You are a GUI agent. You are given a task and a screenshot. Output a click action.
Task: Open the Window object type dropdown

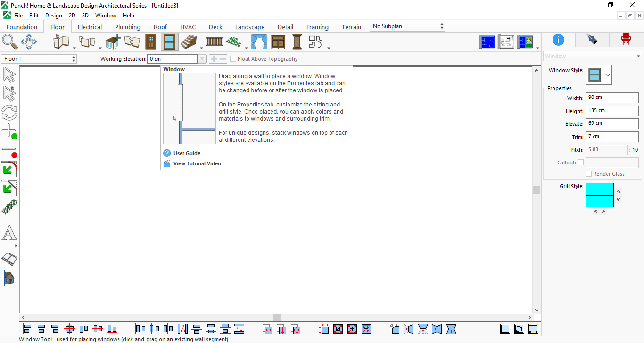click(593, 56)
